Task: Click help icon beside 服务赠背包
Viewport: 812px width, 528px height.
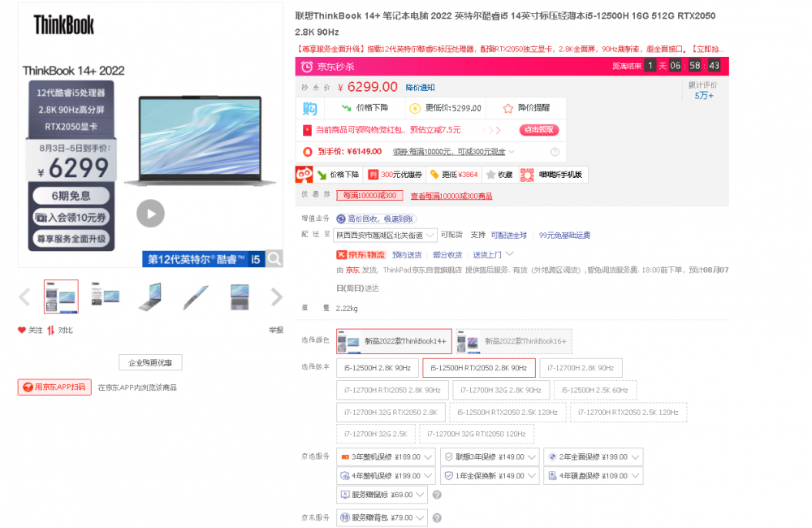Action: tap(437, 517)
